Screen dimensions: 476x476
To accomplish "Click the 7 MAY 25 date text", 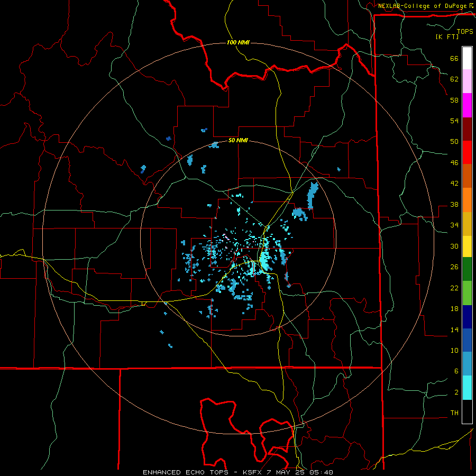I will 287,472.
